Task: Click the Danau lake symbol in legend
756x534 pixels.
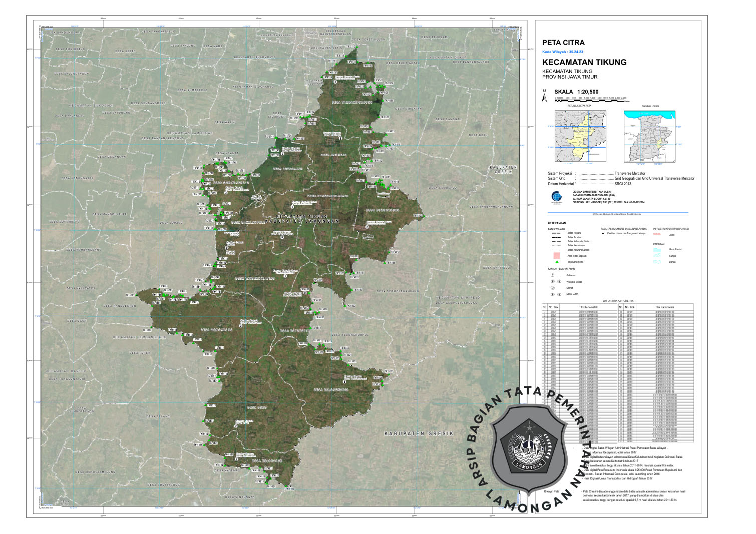Action: point(657,261)
